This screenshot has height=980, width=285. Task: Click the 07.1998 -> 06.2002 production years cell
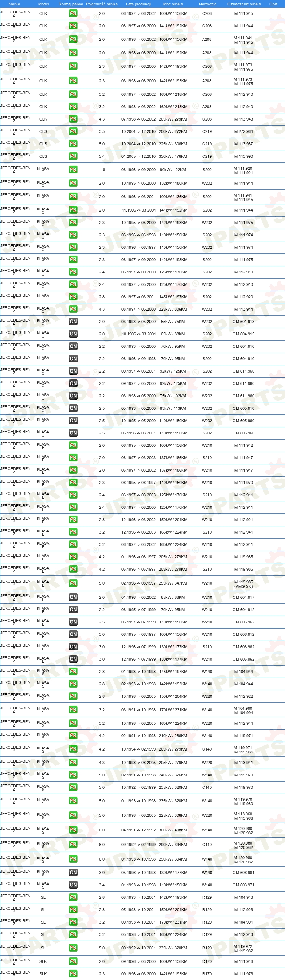[x=138, y=119]
